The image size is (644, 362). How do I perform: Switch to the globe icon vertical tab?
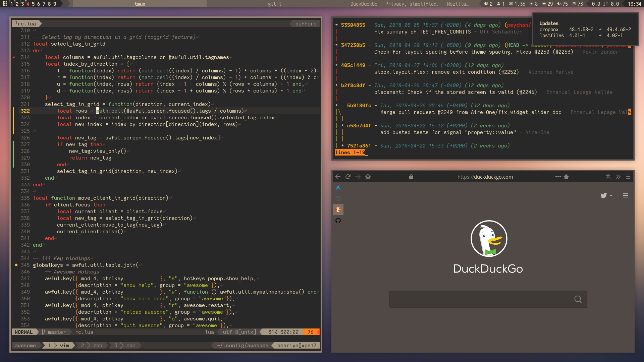point(338,198)
